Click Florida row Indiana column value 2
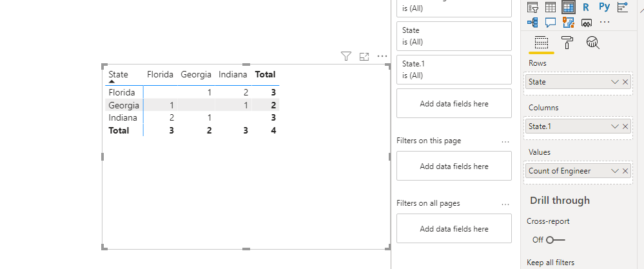The height and width of the screenshot is (269, 644). (x=245, y=92)
